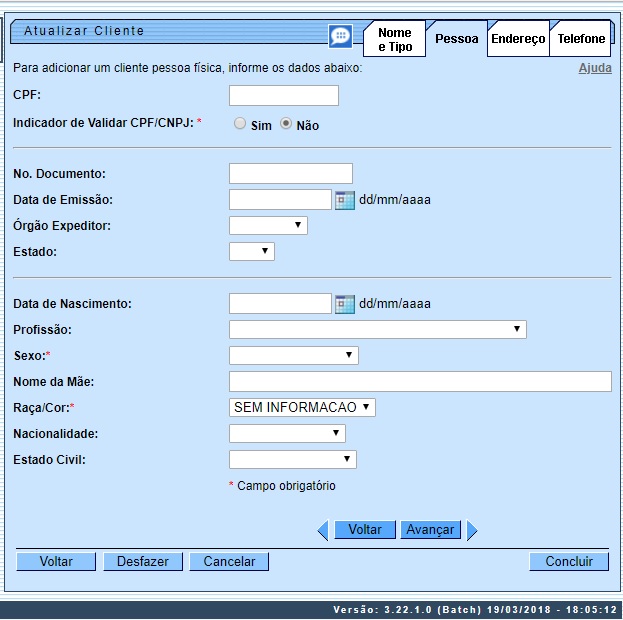The width and height of the screenshot is (623, 620).
Task: Go to the Endereço tab
Action: 518,39
